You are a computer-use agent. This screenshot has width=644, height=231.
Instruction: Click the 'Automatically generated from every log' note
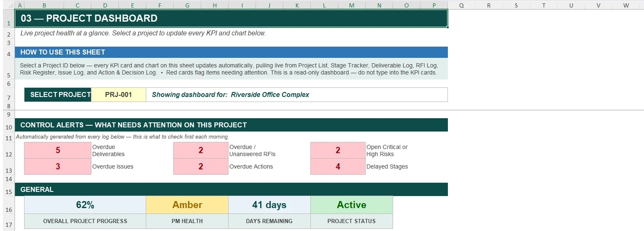[123, 137]
